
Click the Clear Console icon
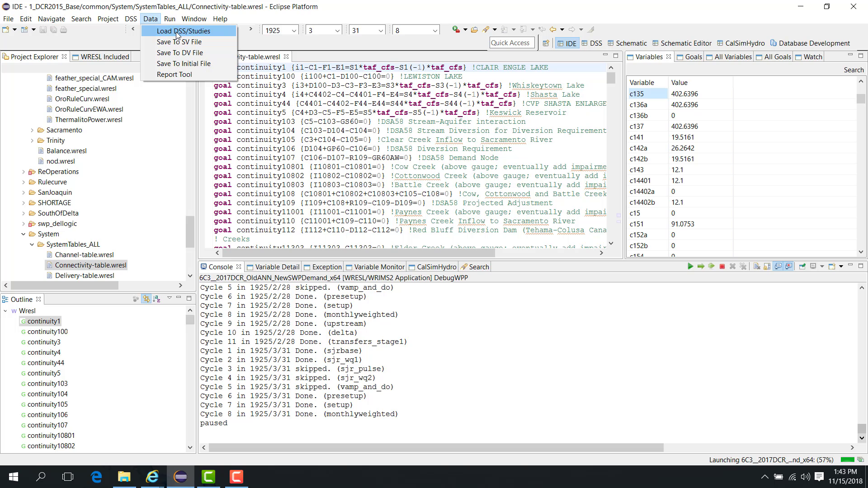point(757,267)
